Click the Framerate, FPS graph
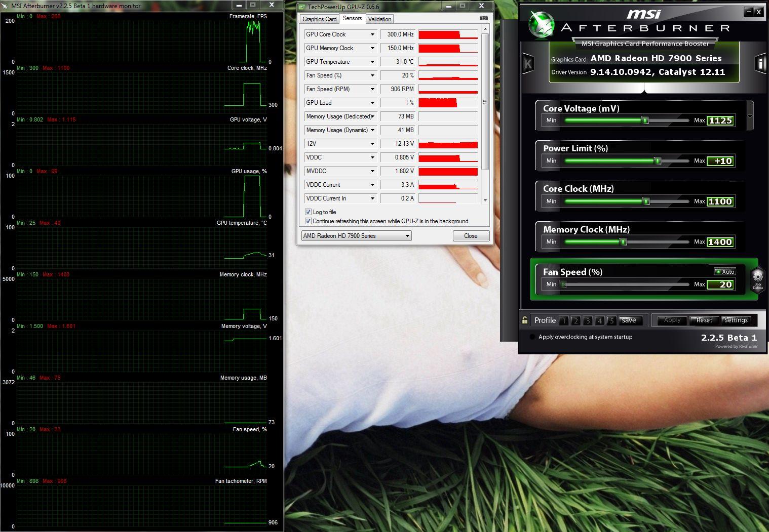Screen dimensions: 769x532 pos(142,42)
